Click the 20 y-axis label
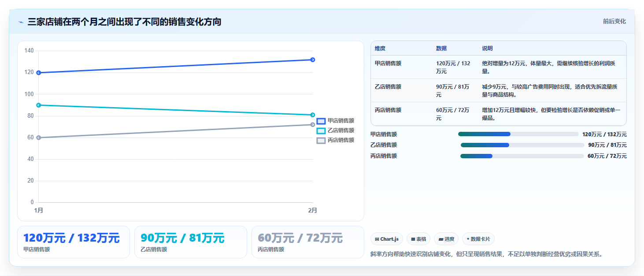 (30, 181)
